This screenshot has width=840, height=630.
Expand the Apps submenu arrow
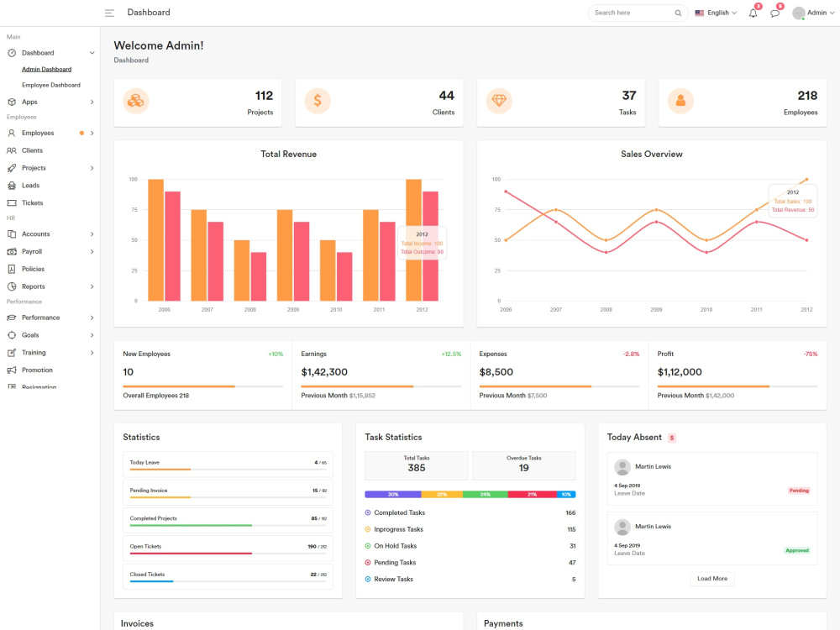click(x=92, y=102)
